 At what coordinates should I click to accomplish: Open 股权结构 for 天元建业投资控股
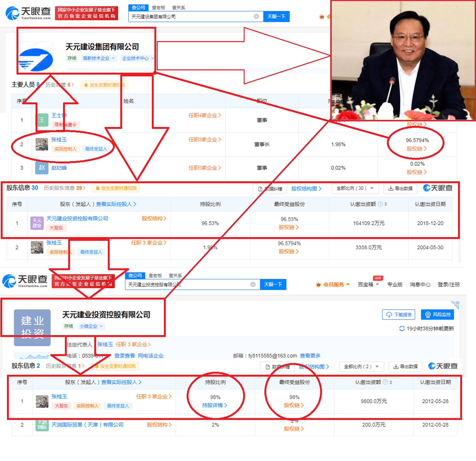click(154, 218)
